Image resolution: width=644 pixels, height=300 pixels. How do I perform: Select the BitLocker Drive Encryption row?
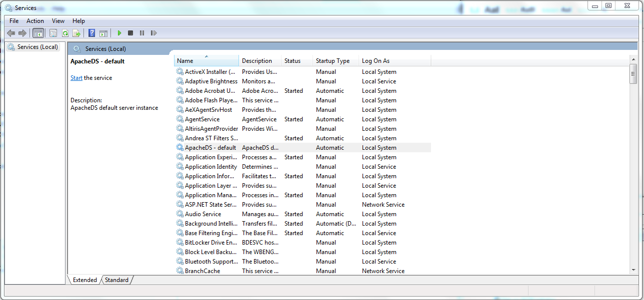tap(302, 243)
